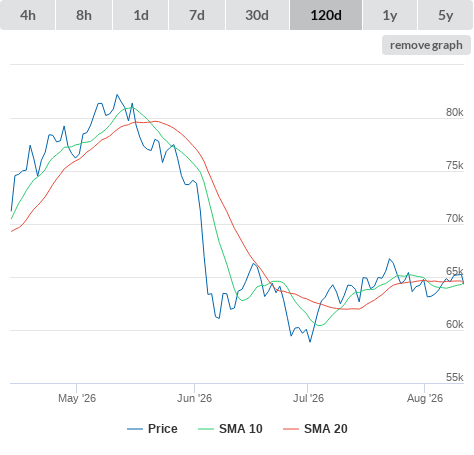474x455 pixels.
Task: Choose the 30d time range
Action: pos(257,15)
